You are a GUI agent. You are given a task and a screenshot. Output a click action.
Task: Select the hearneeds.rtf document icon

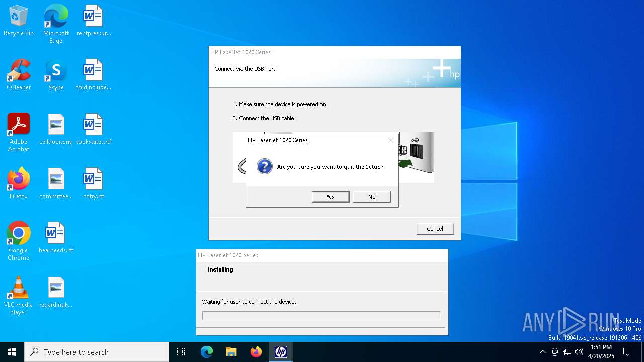coord(56,238)
